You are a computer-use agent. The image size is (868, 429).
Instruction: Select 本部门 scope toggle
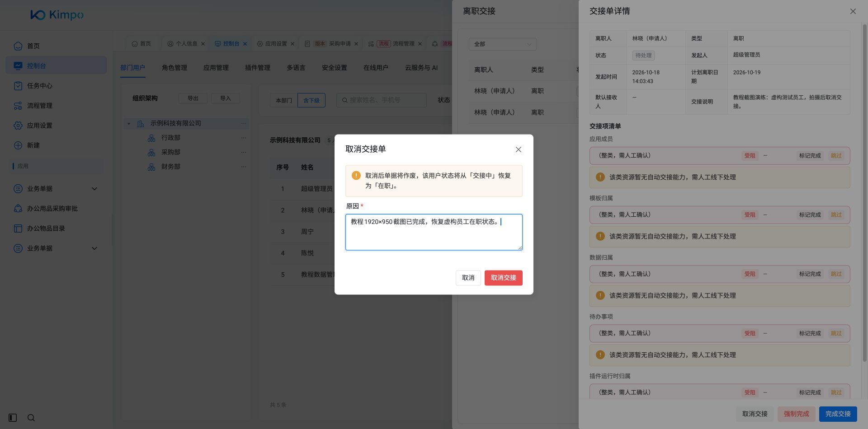click(x=284, y=100)
